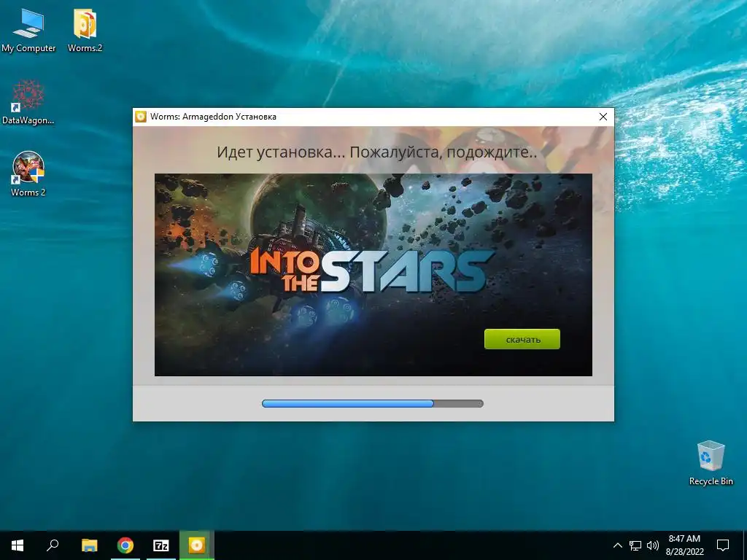
Task: Click the Worms: Armageddon Установка window title
Action: [x=213, y=117]
